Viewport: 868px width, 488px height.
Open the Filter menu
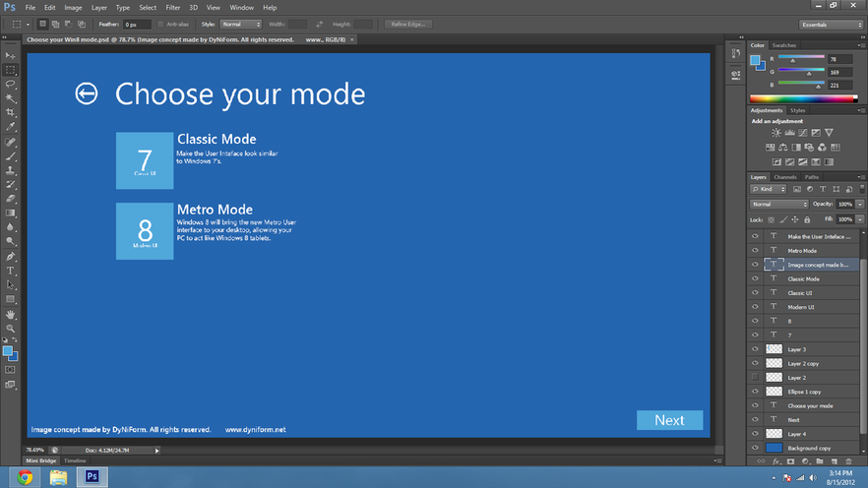tap(173, 8)
